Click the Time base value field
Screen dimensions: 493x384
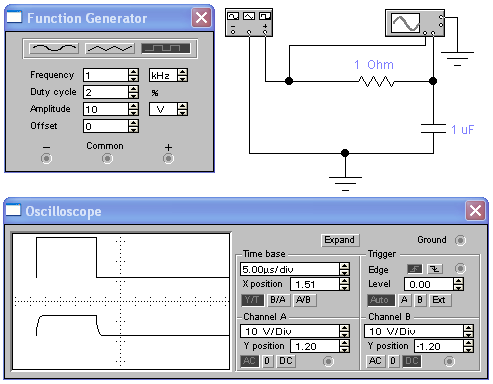pos(290,269)
